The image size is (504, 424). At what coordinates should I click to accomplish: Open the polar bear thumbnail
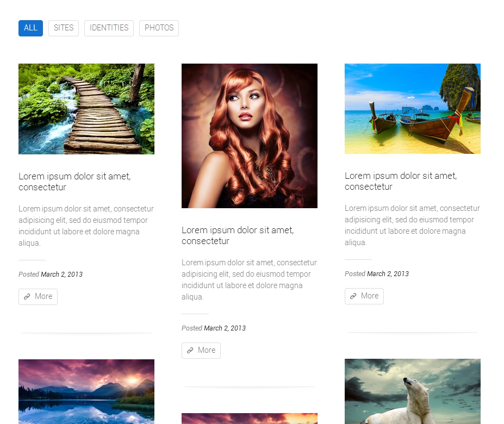(413, 391)
